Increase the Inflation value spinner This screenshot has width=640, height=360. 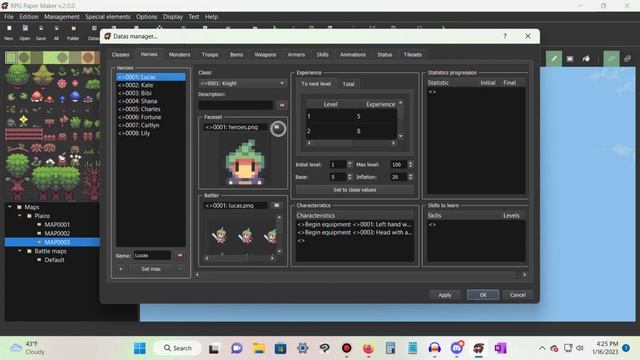[411, 175]
